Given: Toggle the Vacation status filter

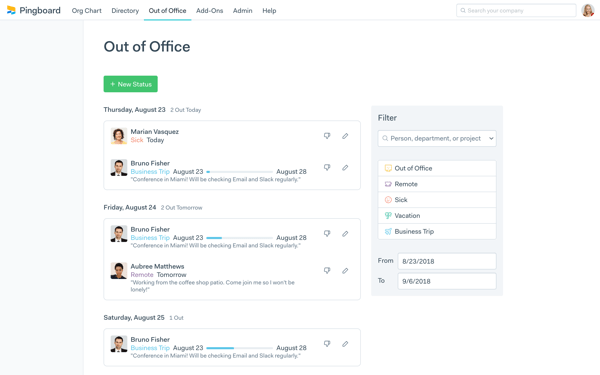Looking at the screenshot, I should click(x=437, y=215).
